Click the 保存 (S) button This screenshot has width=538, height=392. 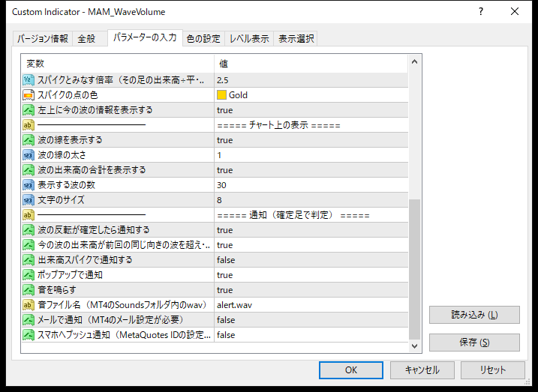click(474, 343)
